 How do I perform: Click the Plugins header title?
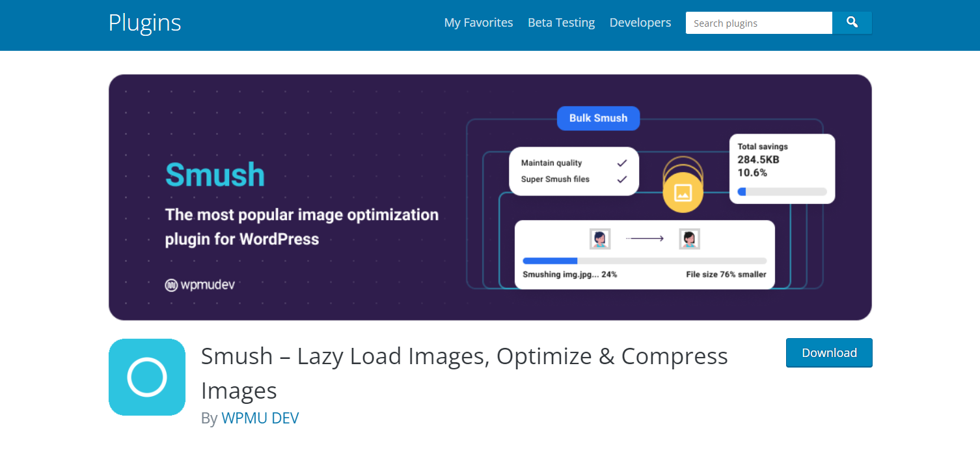[x=144, y=23]
